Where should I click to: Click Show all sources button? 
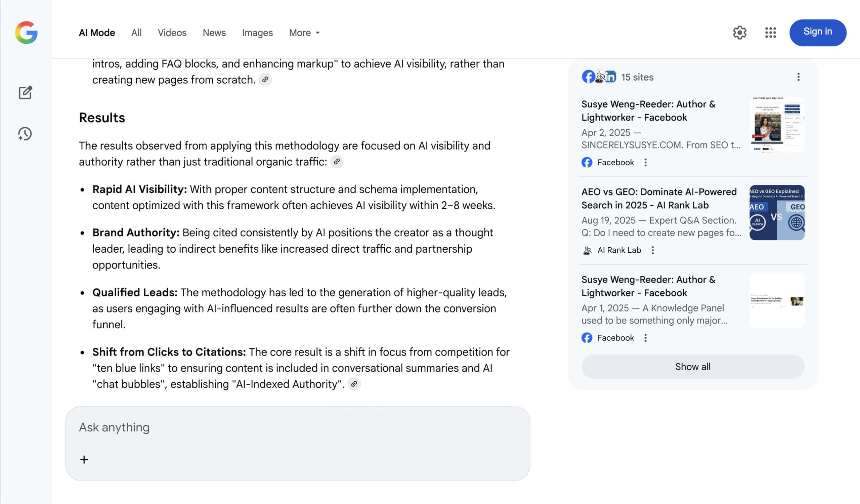[692, 367]
